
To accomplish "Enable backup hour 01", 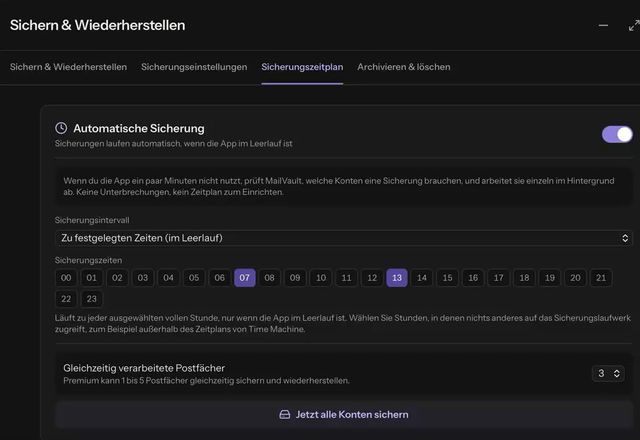I will pyautogui.click(x=91, y=278).
